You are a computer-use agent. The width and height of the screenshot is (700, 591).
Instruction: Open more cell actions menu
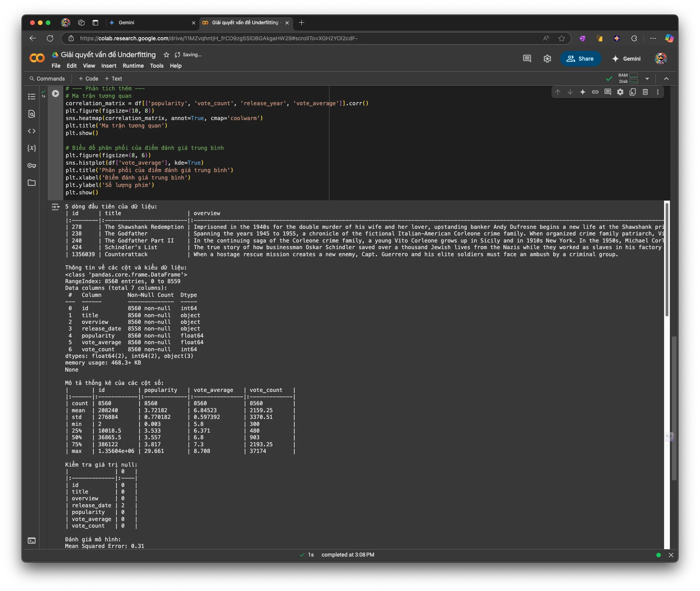pos(658,92)
